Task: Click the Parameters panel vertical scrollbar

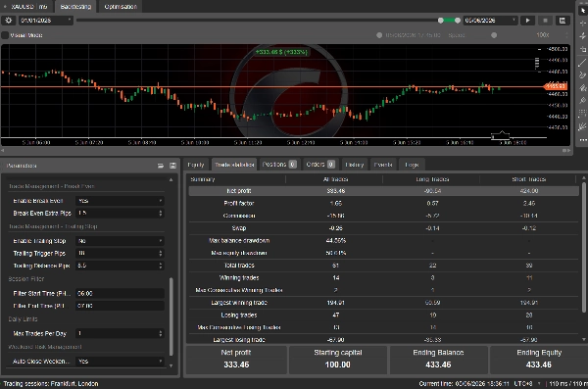Action: coord(171,316)
